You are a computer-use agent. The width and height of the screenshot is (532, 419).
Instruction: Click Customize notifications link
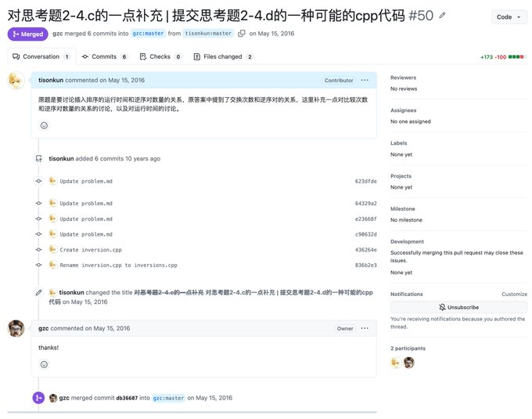tap(514, 294)
